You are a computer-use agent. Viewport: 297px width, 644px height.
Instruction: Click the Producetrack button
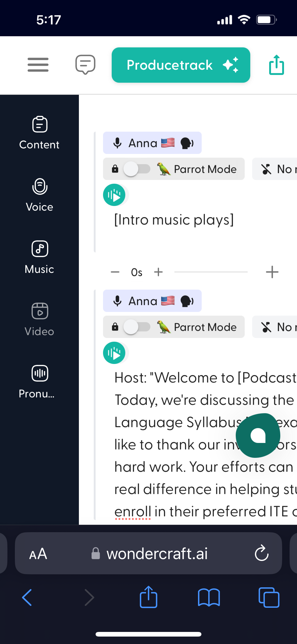coord(181,65)
